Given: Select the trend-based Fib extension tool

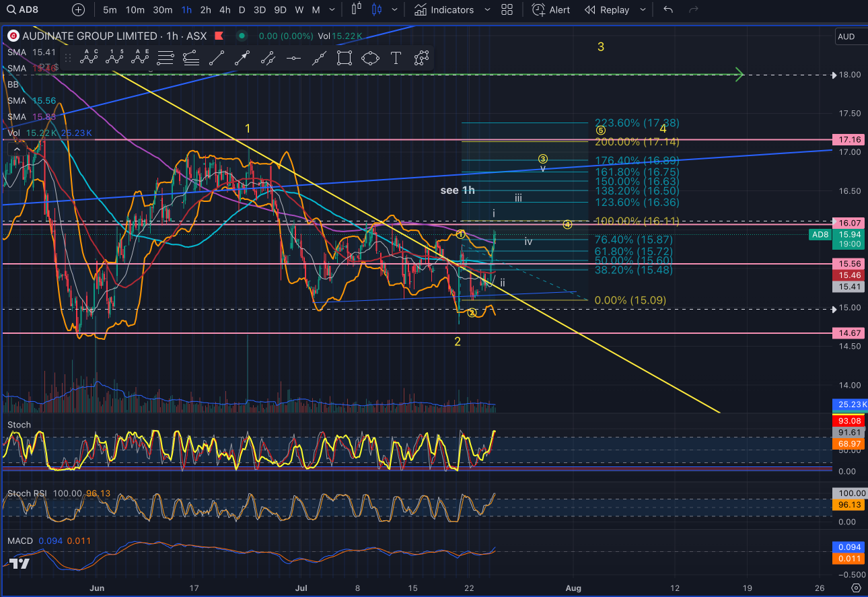Looking at the screenshot, I should tap(191, 58).
